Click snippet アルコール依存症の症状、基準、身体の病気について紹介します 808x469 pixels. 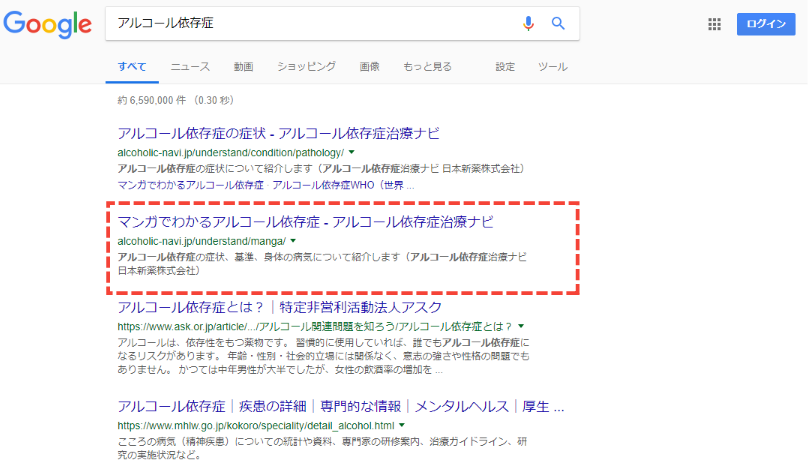pos(322,263)
